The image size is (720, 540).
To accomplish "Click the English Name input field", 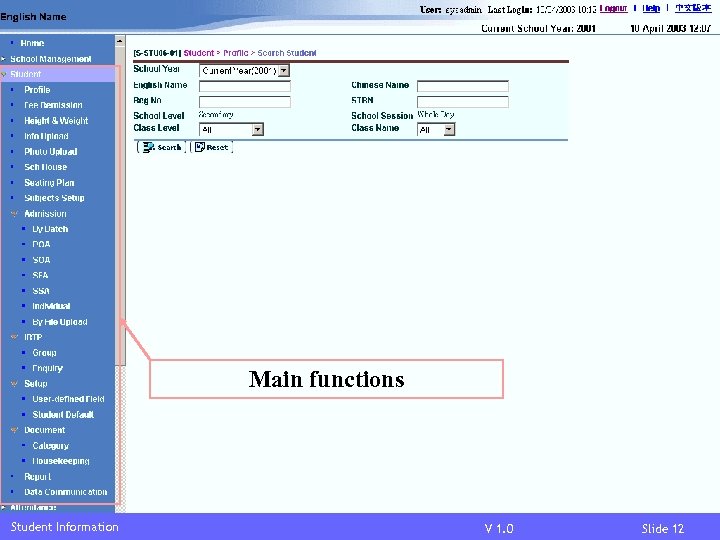I will [245, 86].
